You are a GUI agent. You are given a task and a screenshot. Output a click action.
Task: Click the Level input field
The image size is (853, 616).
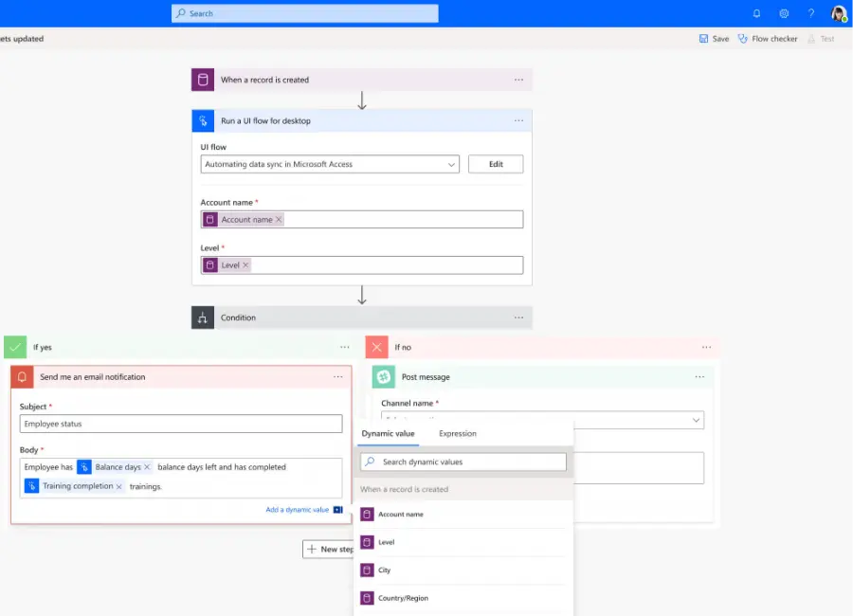(362, 265)
